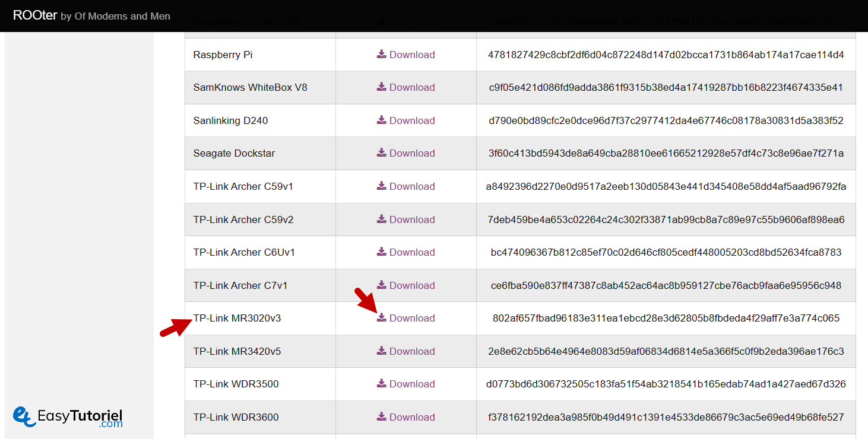Click the hash starting with 802af657fbad

[x=666, y=318]
